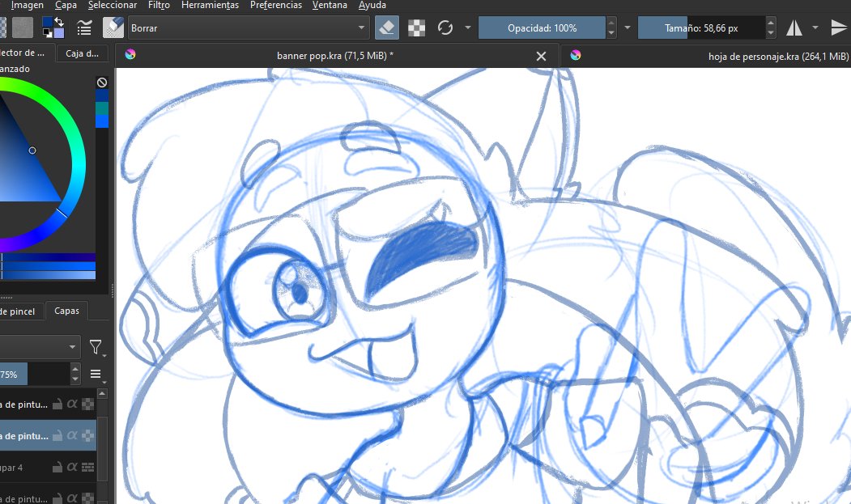The height and width of the screenshot is (504, 851).
Task: Lock the Agrupar 4 layer
Action: (58, 467)
